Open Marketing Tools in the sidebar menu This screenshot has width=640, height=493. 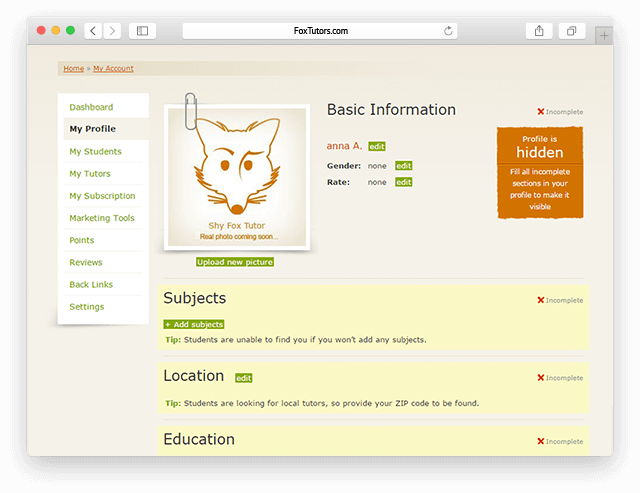tap(102, 218)
